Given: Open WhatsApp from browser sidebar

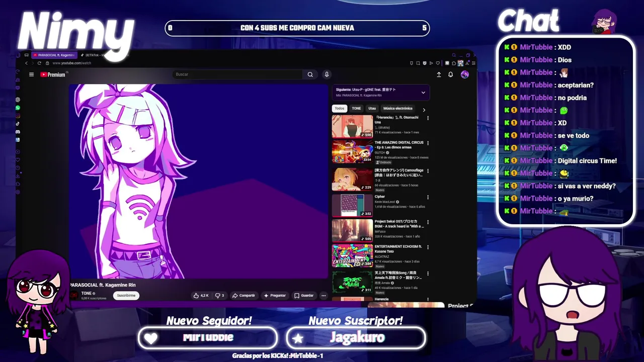Looking at the screenshot, I should coord(18,108).
